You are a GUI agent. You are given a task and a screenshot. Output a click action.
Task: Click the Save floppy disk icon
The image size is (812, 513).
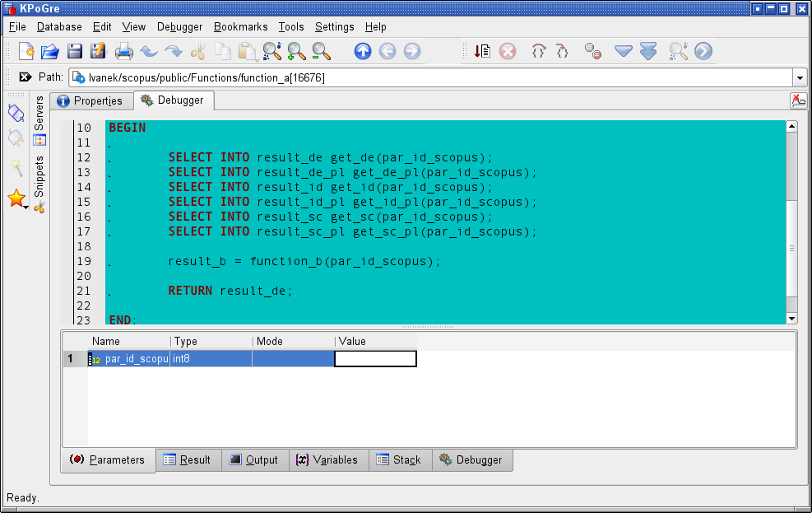[x=75, y=51]
